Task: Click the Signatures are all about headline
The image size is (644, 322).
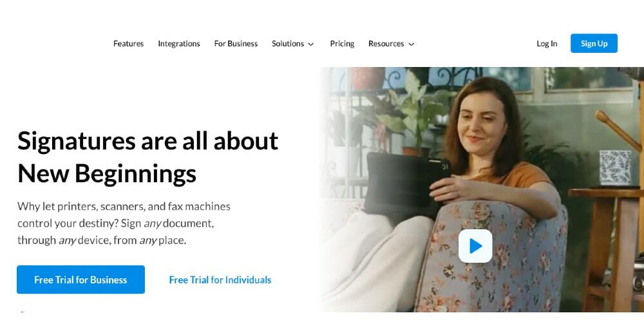Action: coord(148,140)
